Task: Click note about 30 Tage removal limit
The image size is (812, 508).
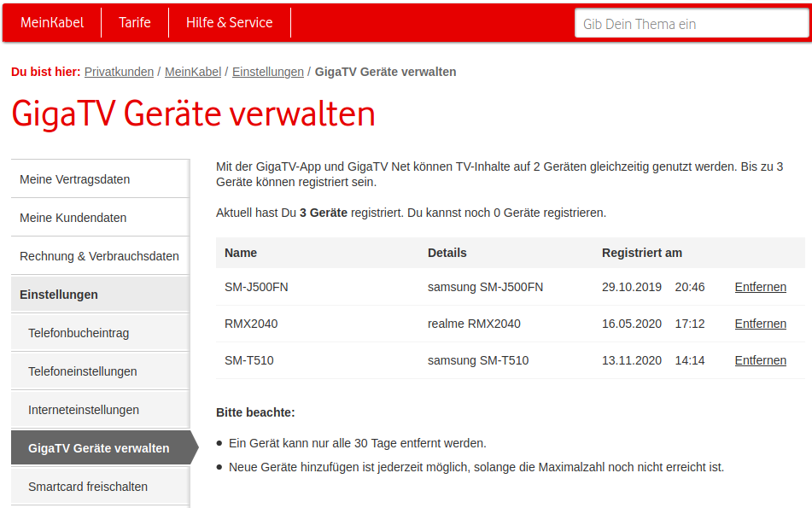Action: (x=357, y=443)
